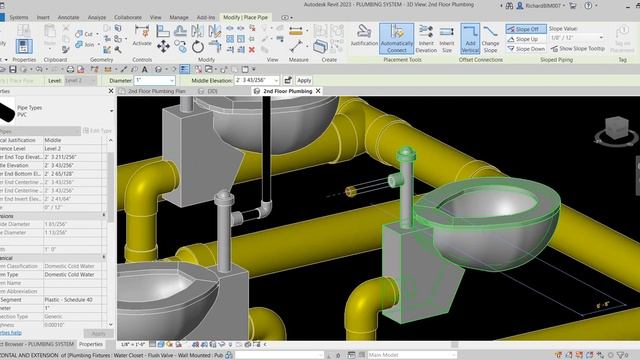Select the Rotate tool in Modify panel

click(x=198, y=47)
